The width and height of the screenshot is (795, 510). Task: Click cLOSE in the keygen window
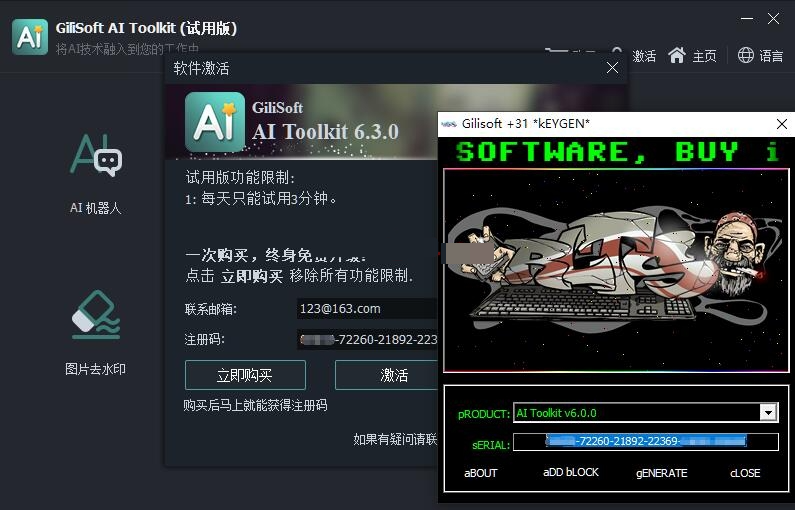(x=745, y=473)
